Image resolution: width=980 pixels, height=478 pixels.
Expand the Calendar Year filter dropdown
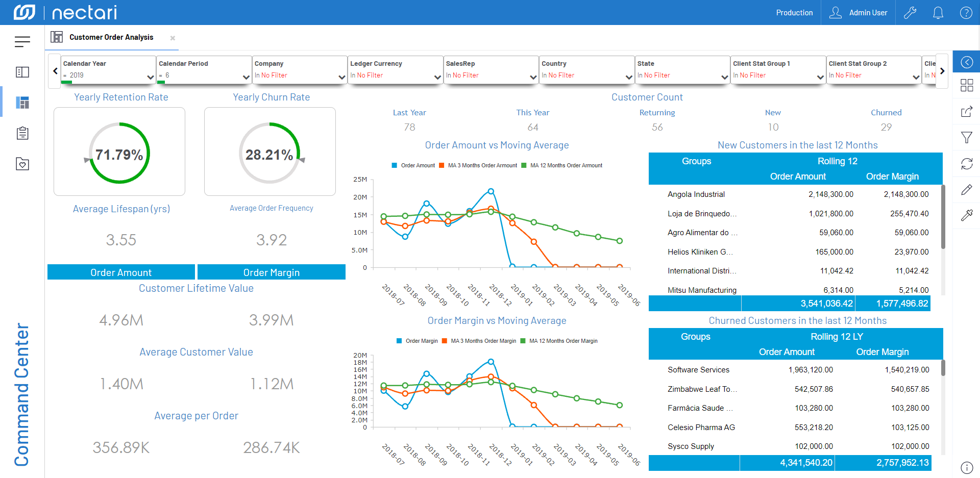point(150,77)
